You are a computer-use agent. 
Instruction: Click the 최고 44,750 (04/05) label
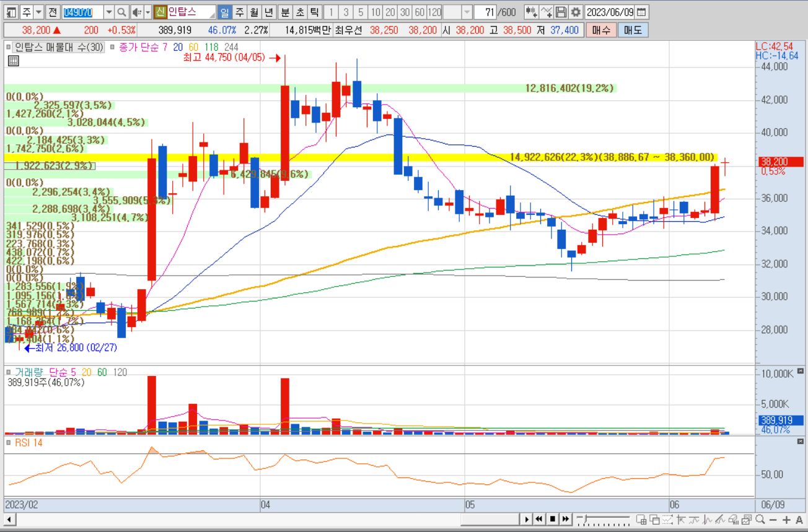coord(224,57)
